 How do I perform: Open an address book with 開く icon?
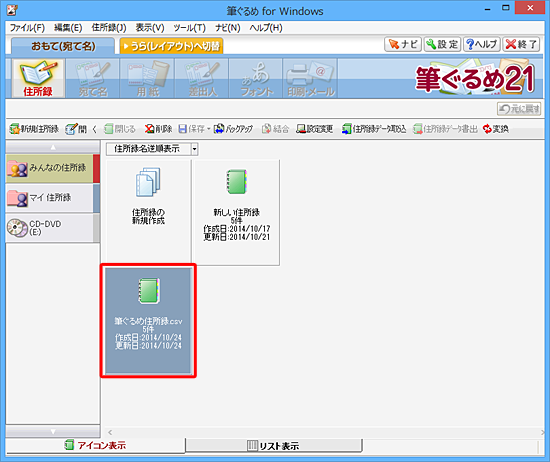[76, 129]
